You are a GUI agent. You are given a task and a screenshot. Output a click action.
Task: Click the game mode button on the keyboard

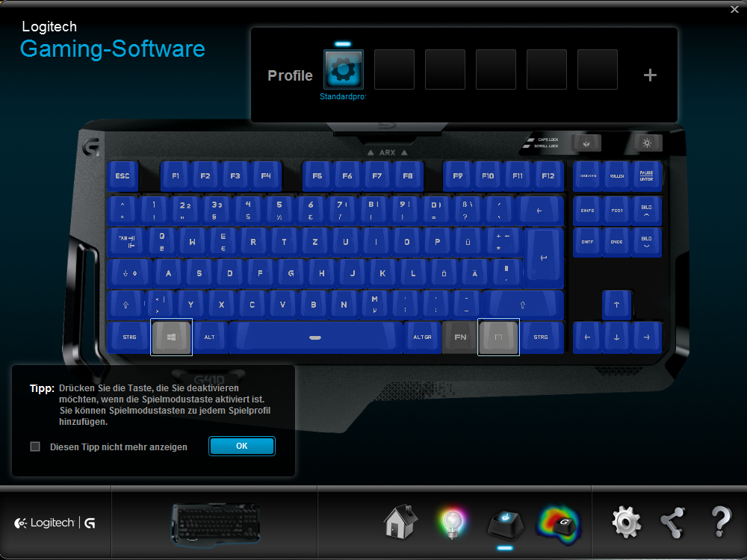tap(586, 143)
